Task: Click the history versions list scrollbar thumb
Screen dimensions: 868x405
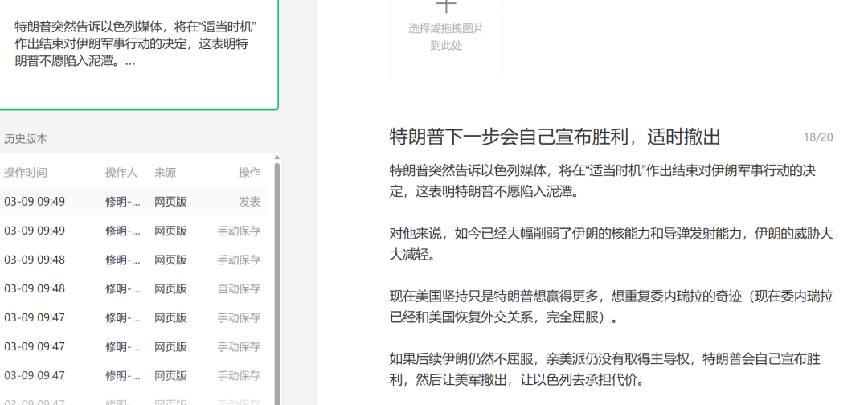Action: [277, 284]
